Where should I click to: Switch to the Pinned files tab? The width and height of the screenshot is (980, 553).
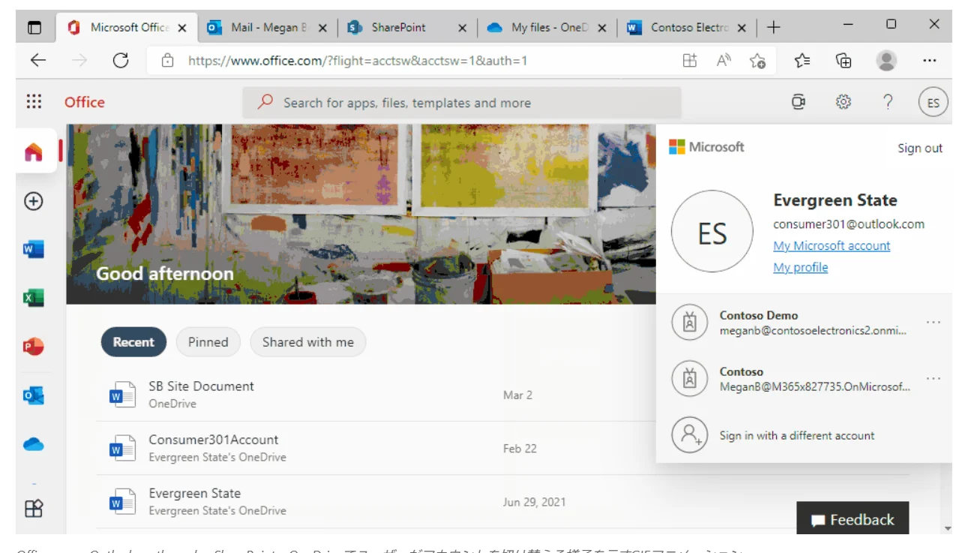click(x=208, y=341)
